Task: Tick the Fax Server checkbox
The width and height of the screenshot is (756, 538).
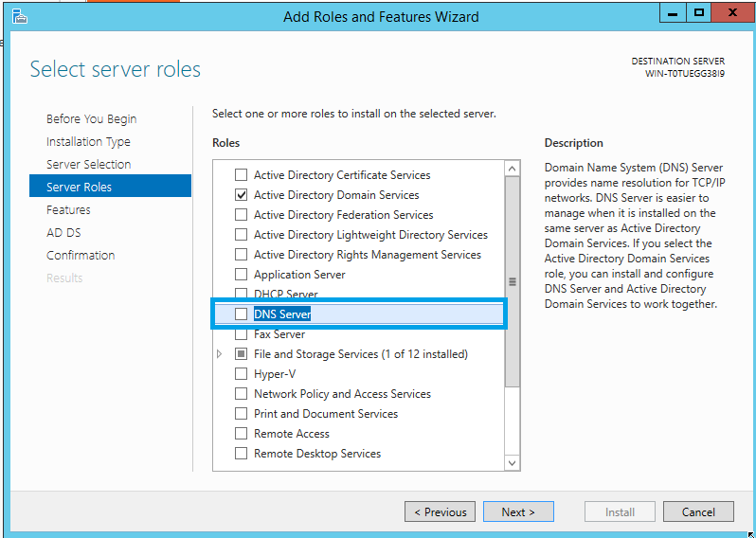Action: coord(241,334)
